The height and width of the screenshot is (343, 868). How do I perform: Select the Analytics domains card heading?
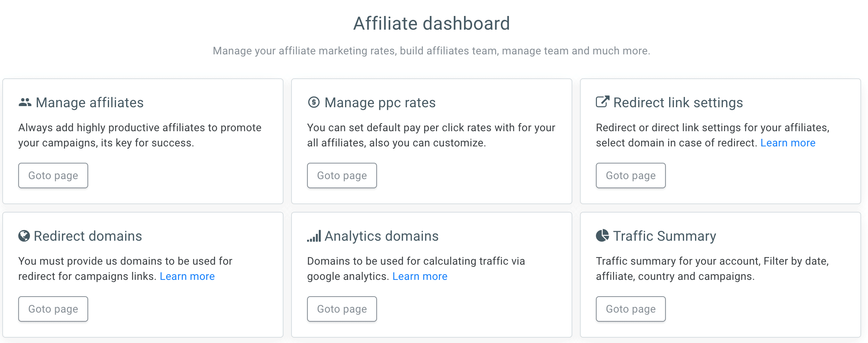(x=382, y=236)
